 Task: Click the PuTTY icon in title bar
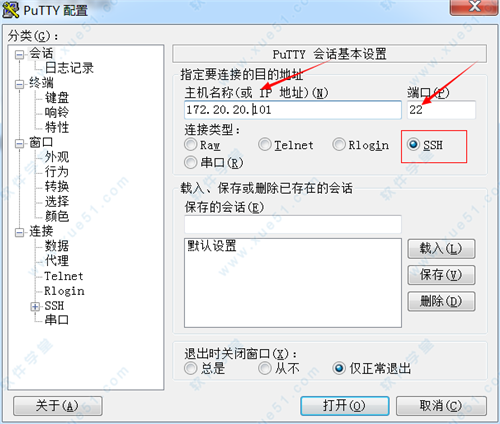(10, 10)
